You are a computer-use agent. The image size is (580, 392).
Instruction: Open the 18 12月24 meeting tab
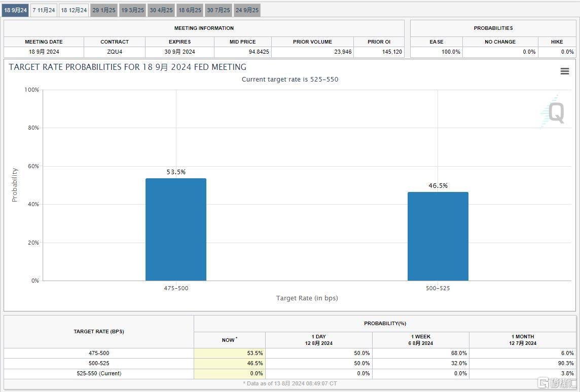click(x=74, y=10)
